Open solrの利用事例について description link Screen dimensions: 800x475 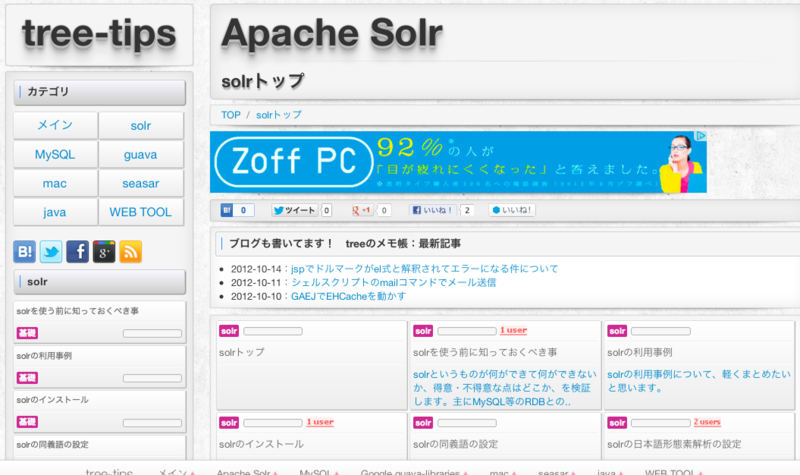[x=698, y=381]
